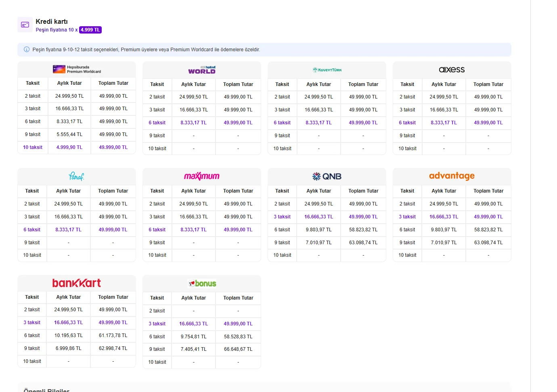Select '3 taksit' in the QNB table
The height and width of the screenshot is (392, 557).
click(282, 217)
